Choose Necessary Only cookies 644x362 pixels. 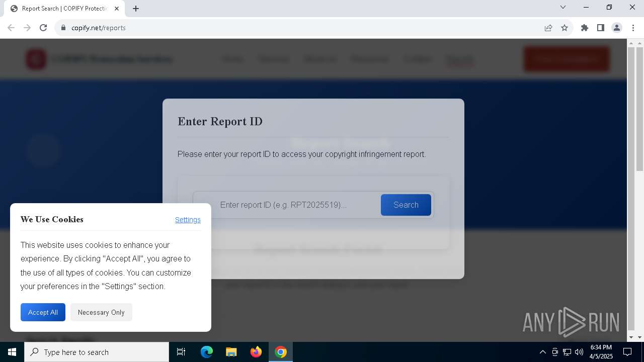point(101,312)
